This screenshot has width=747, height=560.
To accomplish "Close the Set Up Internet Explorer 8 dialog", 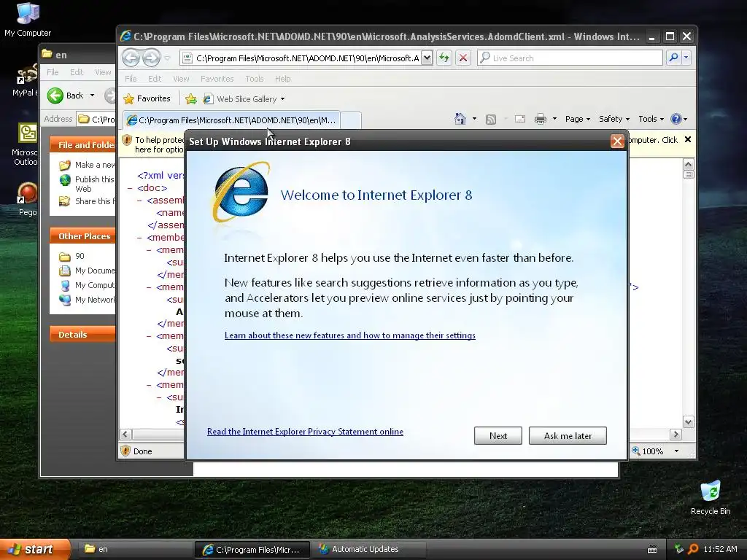I will click(617, 141).
